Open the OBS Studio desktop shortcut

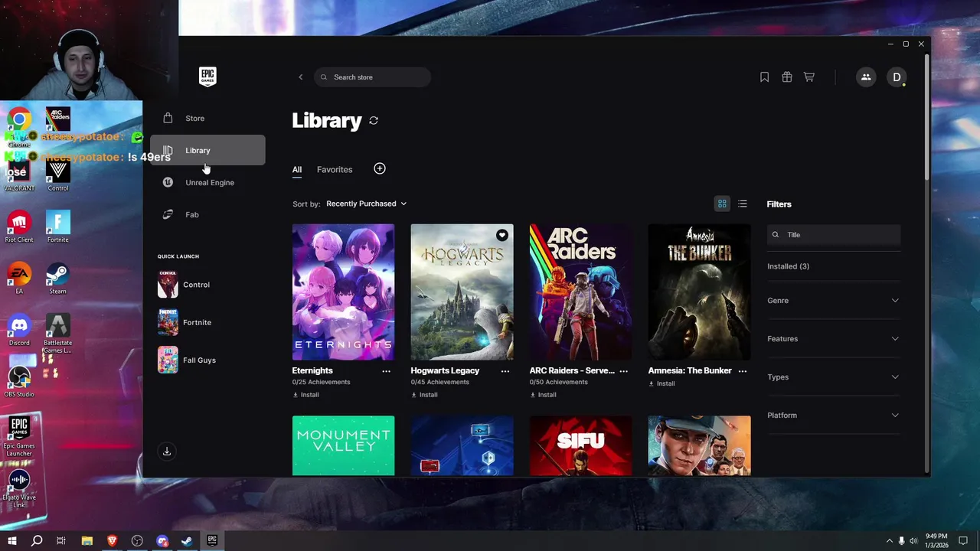19,382
